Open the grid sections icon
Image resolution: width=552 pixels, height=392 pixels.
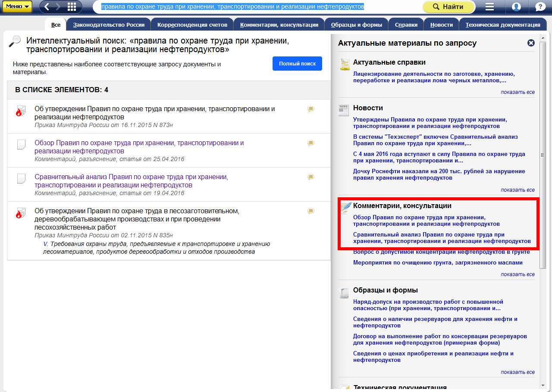(72, 7)
